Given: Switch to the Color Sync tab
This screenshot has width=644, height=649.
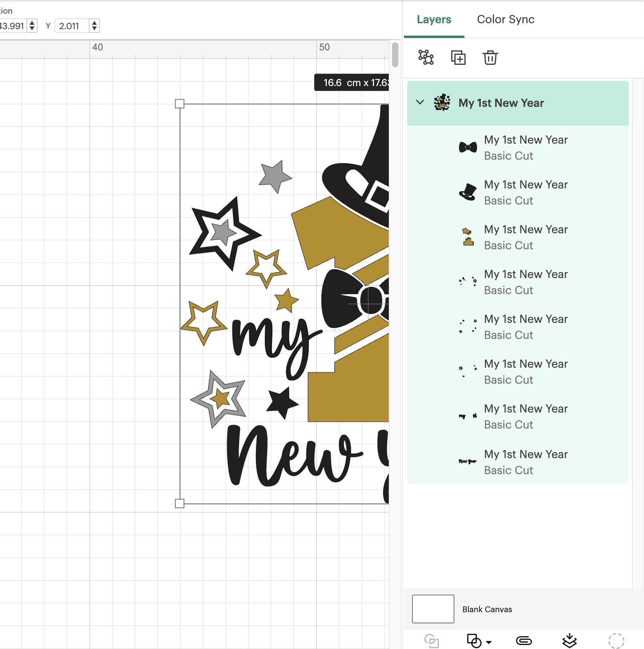Looking at the screenshot, I should click(505, 19).
